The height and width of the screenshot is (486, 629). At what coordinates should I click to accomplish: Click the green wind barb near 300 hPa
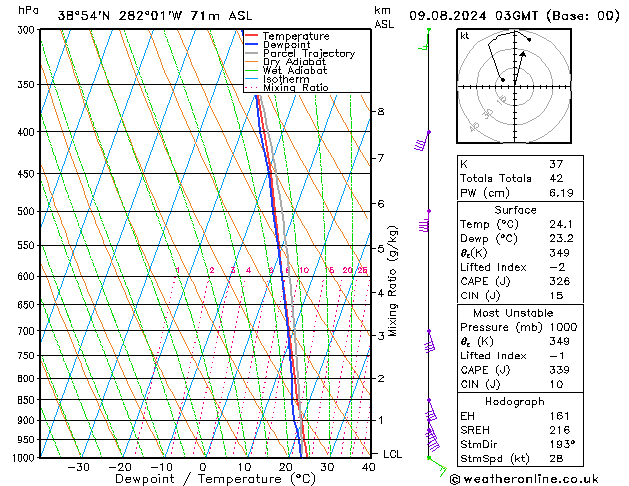pyautogui.click(x=425, y=39)
